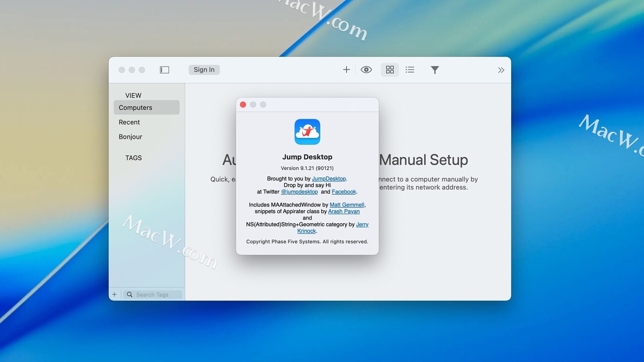This screenshot has width=644, height=362.
Task: Switch to grid view layout
Action: [390, 70]
